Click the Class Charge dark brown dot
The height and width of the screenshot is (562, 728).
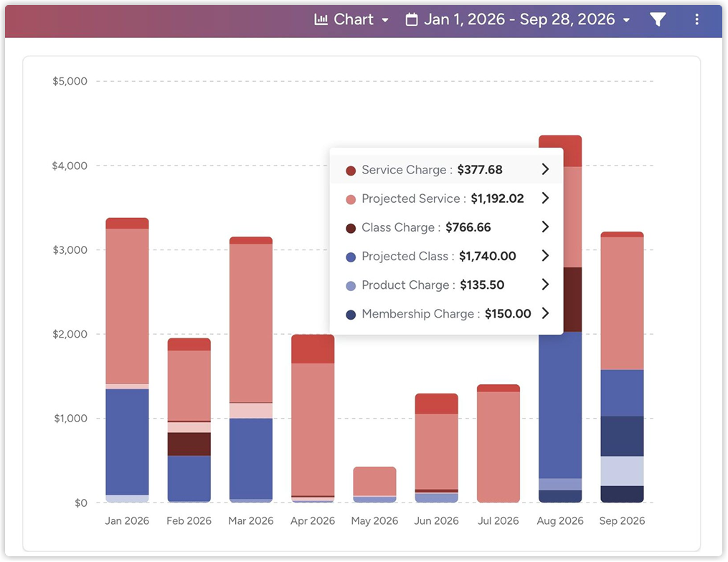(x=351, y=229)
